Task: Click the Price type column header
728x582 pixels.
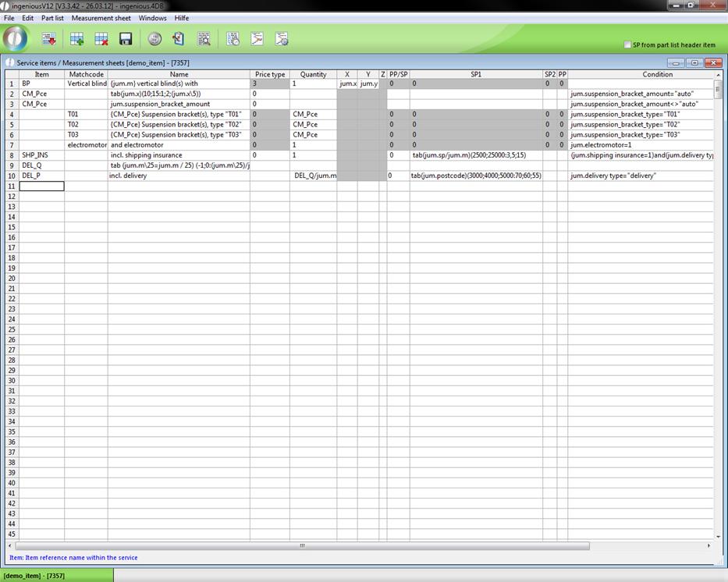Action: point(269,74)
